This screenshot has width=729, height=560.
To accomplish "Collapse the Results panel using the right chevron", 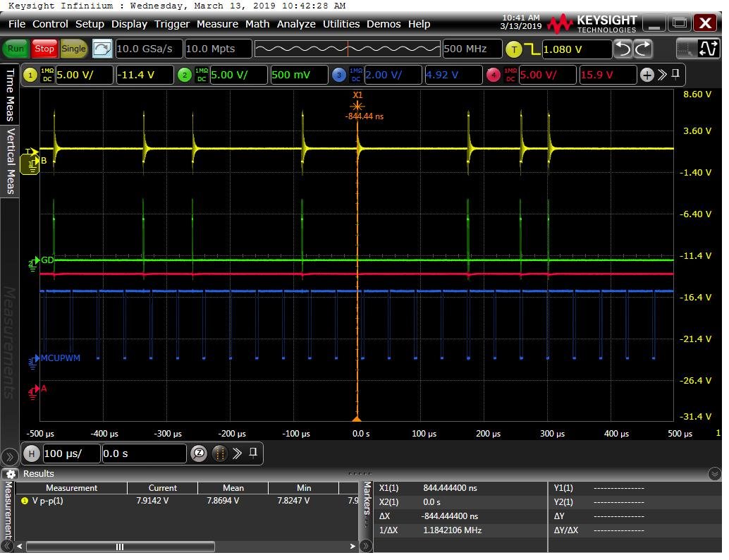I will coord(714,474).
